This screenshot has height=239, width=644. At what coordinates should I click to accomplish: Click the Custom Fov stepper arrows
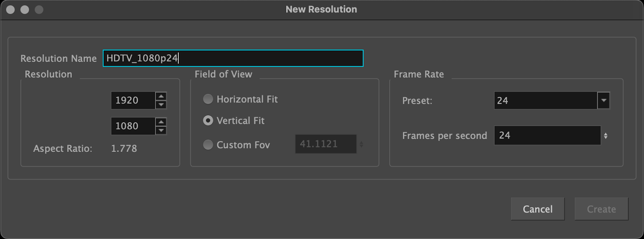[361, 144]
